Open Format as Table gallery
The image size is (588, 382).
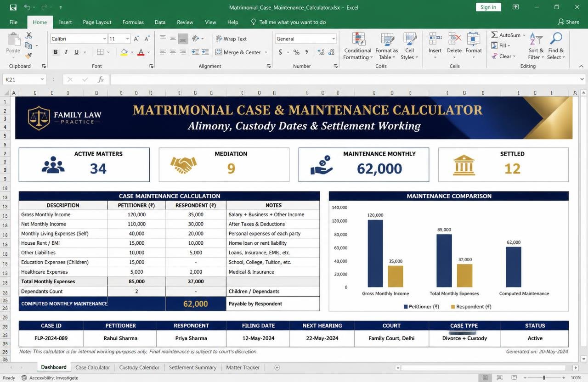click(x=387, y=46)
